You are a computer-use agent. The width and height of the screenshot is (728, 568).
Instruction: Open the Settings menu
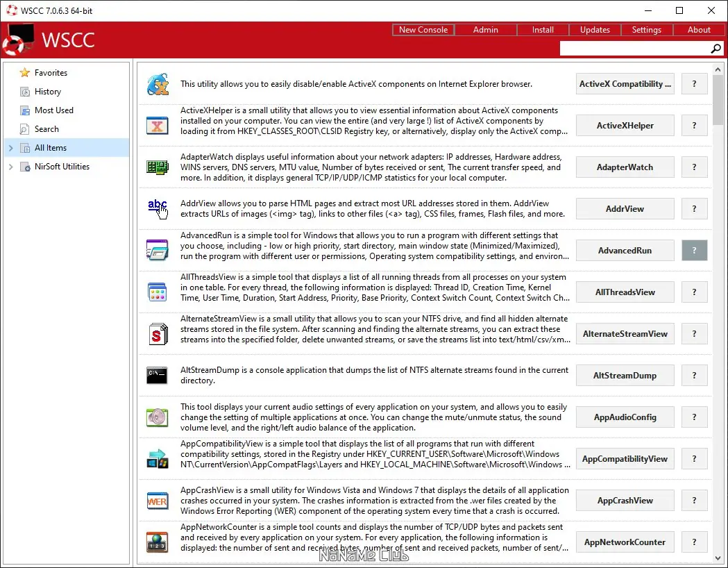pos(646,30)
